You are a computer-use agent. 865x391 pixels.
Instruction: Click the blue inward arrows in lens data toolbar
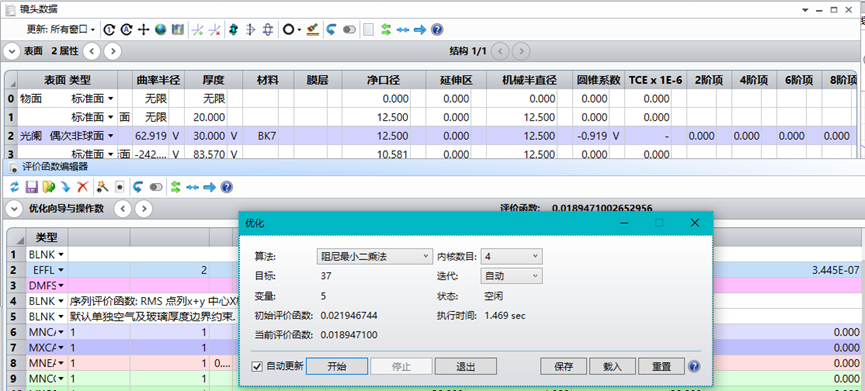[x=403, y=30]
